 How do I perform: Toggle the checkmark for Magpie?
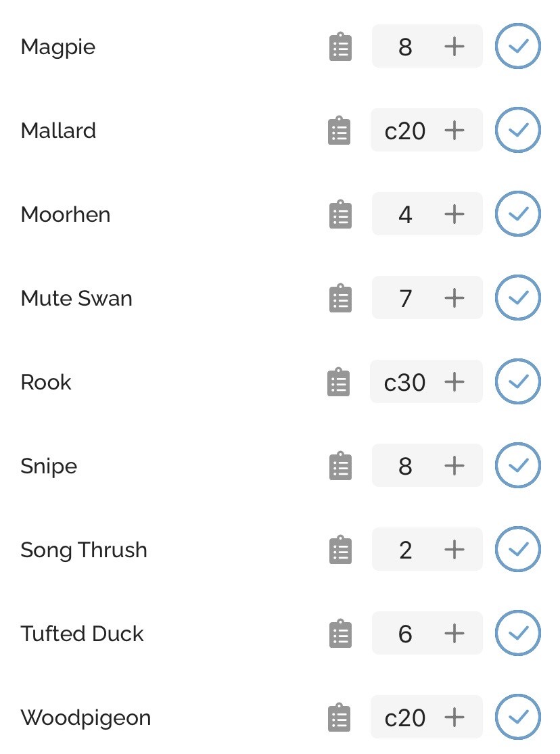[x=518, y=46]
